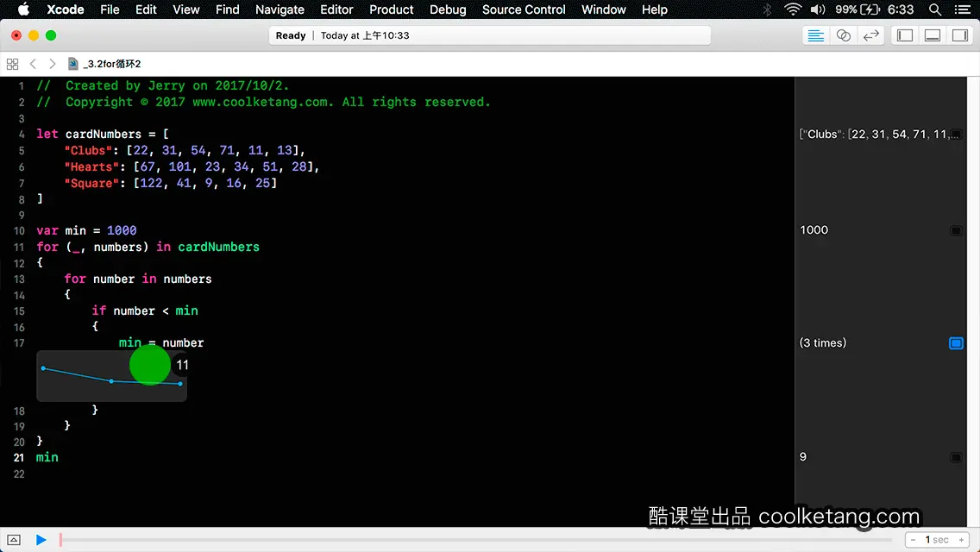Run the playground with play button

click(x=41, y=540)
